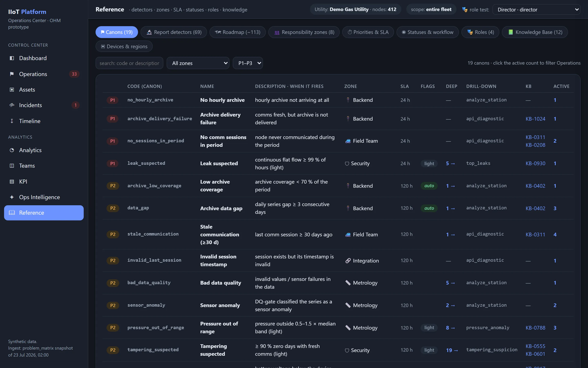Open the role test Director dropdown
This screenshot has width=588, height=368.
(x=537, y=10)
